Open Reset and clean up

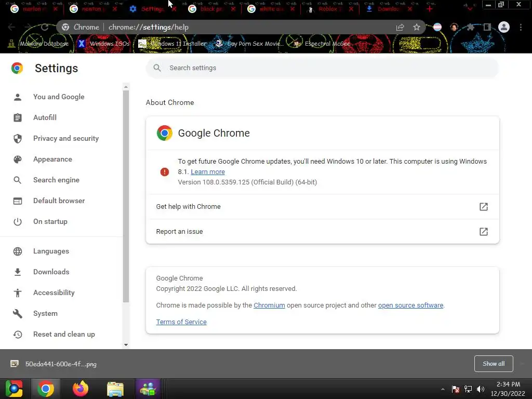[x=64, y=334]
